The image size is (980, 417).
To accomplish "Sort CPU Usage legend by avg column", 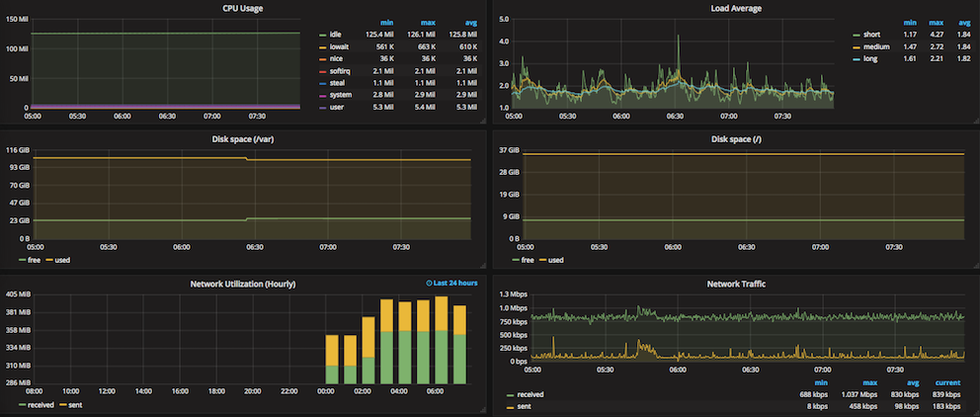I will [x=470, y=23].
